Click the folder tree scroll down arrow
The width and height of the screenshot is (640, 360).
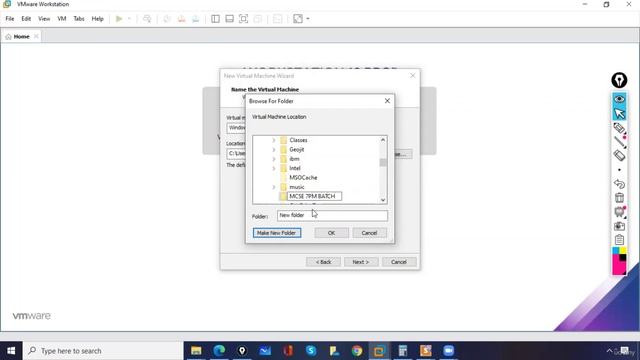click(383, 200)
